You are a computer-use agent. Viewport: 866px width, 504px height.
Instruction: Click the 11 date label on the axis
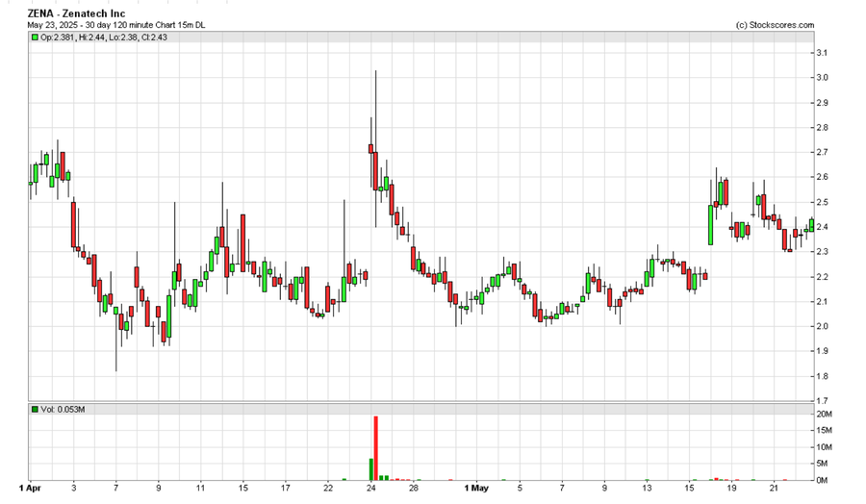coord(200,488)
